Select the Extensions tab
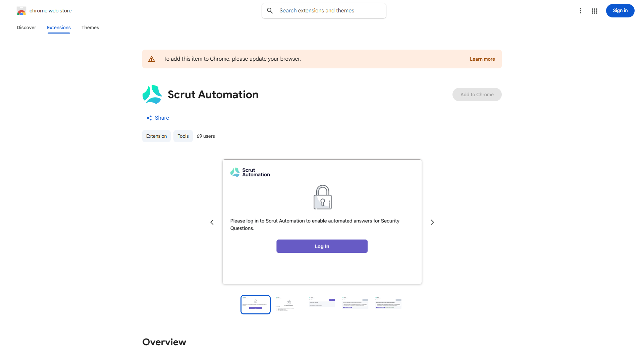Image resolution: width=644 pixels, height=362 pixels. (x=59, y=27)
